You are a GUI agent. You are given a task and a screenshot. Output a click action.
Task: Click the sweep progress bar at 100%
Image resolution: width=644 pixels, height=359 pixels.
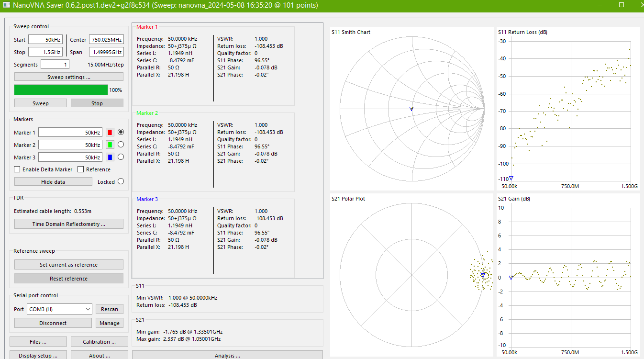click(61, 90)
